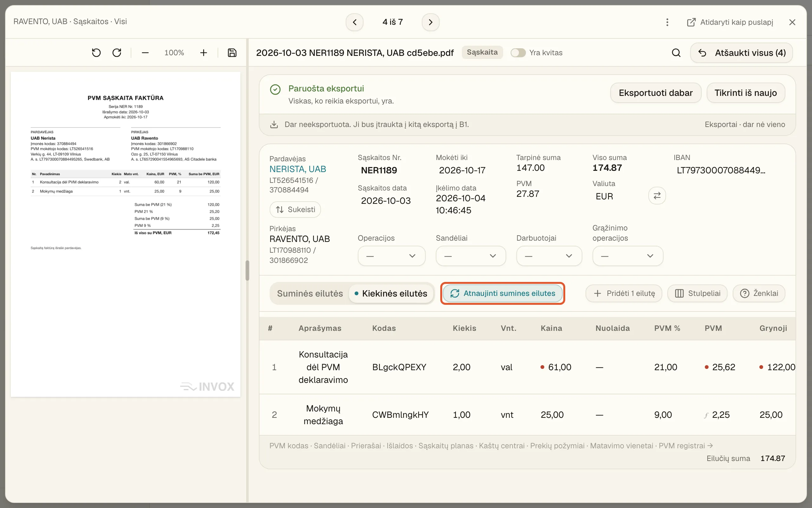Image resolution: width=812 pixels, height=508 pixels.
Task: Open the PVM kodas settings link row
Action: 491,446
